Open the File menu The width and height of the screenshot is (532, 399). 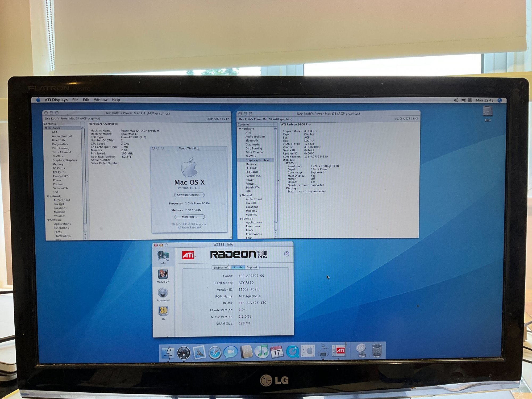coord(75,100)
